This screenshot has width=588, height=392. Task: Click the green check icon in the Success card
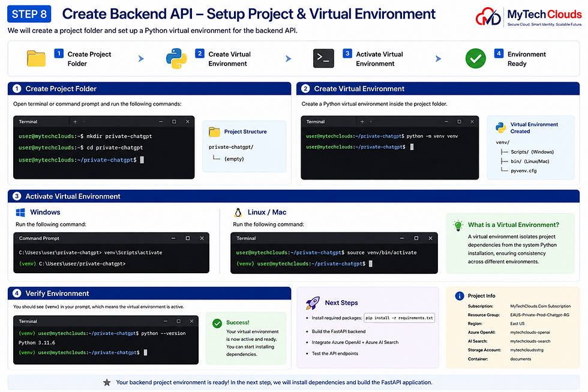tap(217, 324)
